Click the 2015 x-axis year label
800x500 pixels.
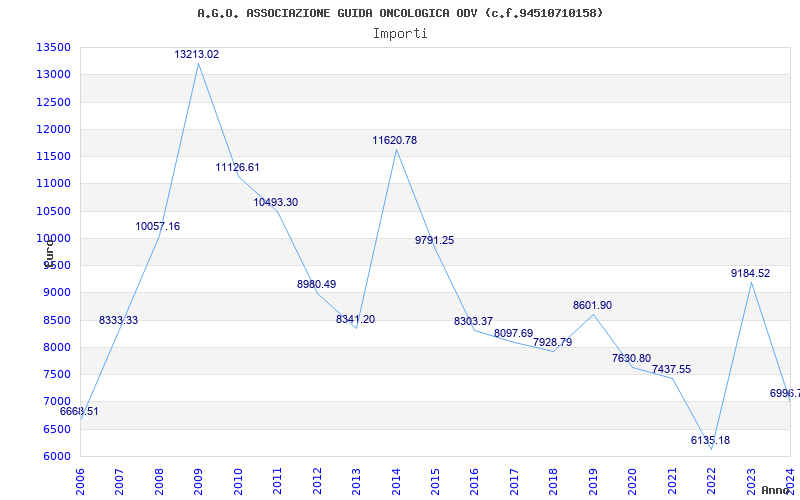click(x=435, y=482)
